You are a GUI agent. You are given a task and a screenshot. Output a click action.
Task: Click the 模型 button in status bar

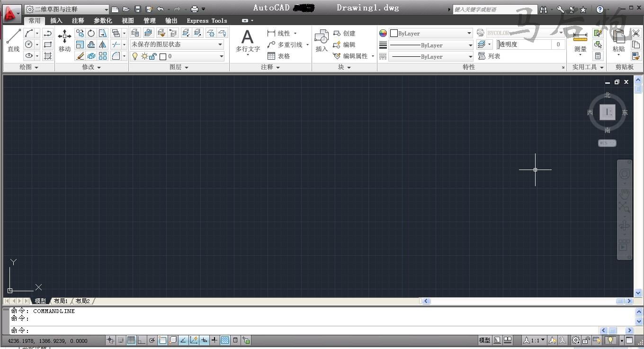click(x=484, y=340)
